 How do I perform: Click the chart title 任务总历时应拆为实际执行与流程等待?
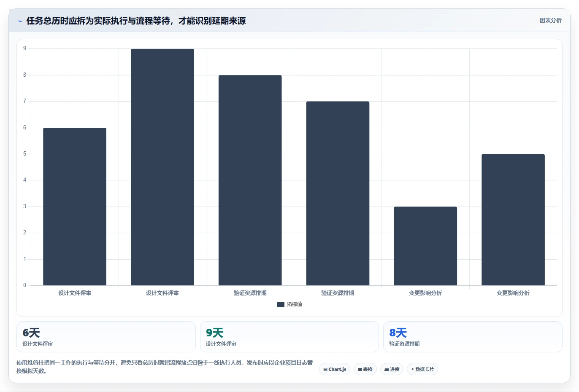click(136, 21)
